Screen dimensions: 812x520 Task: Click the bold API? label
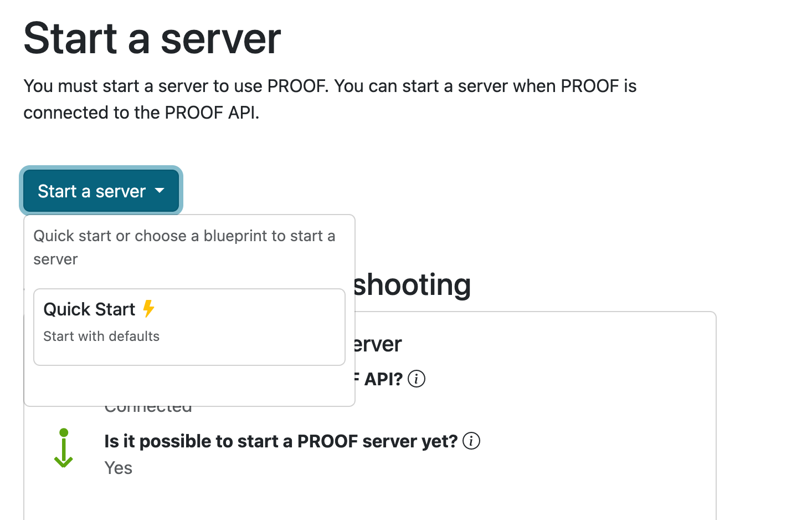[383, 379]
